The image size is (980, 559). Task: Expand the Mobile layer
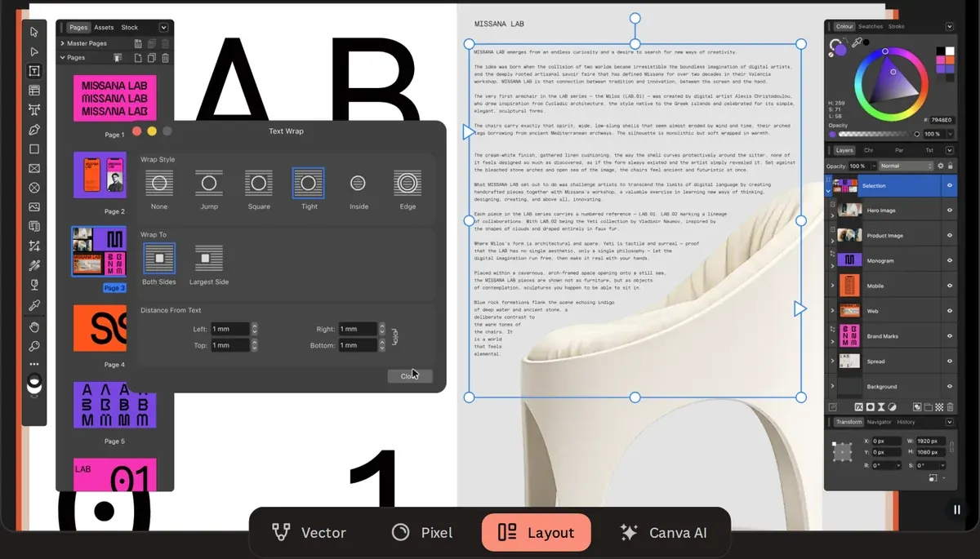(x=833, y=286)
